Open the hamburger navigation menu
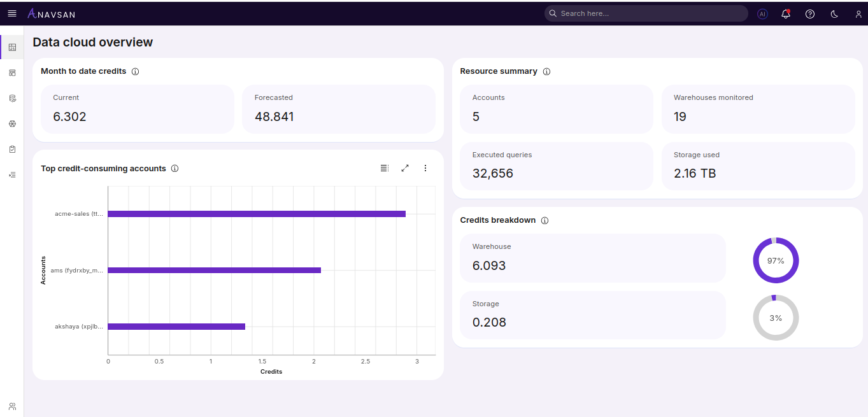Viewport: 868px width, 417px height. [12, 13]
